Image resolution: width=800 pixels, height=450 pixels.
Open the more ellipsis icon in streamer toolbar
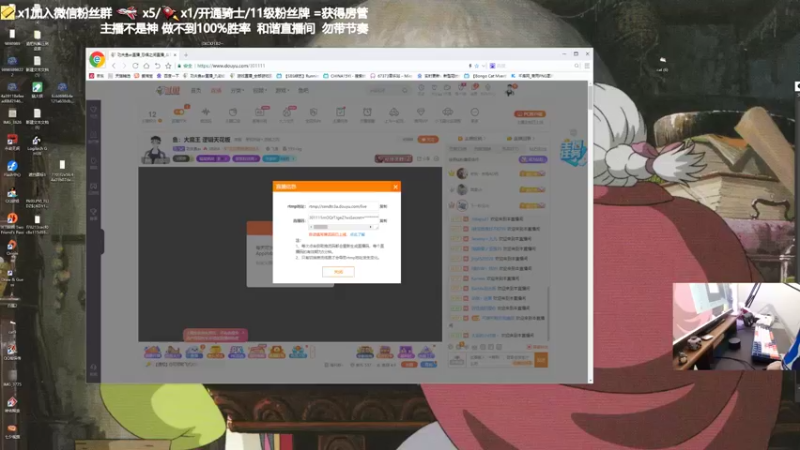[474, 114]
